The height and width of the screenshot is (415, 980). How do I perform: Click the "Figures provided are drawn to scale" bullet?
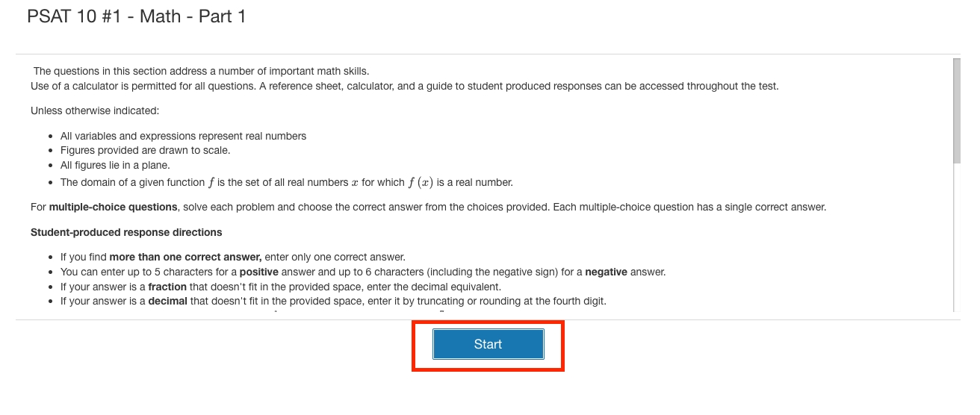(145, 150)
